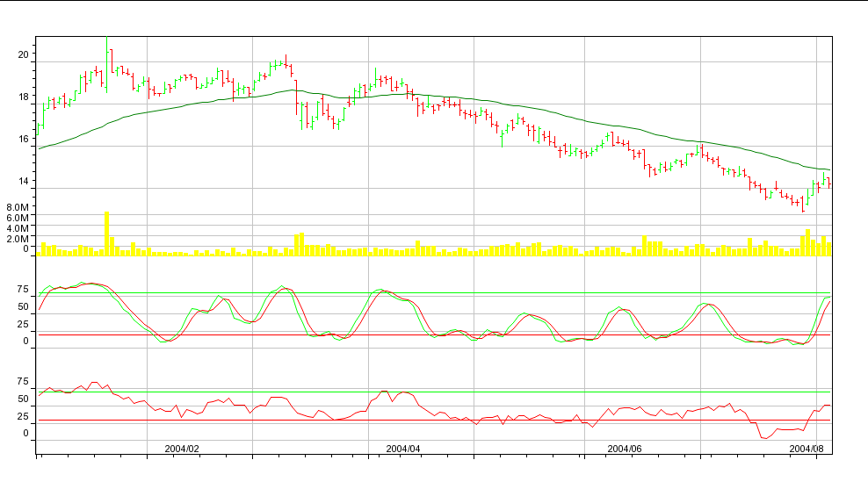Viewport: 868px width, 489px height.
Task: Click the 18 price axis label
Action: pos(24,97)
